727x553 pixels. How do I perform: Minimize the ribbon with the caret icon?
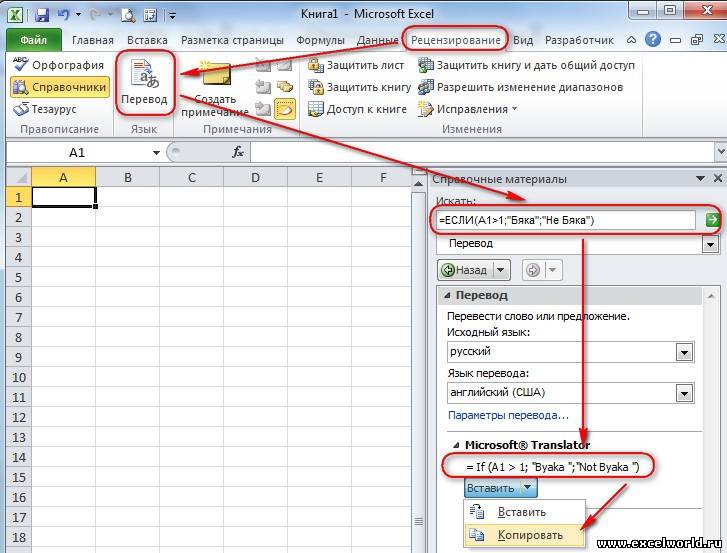click(x=631, y=40)
